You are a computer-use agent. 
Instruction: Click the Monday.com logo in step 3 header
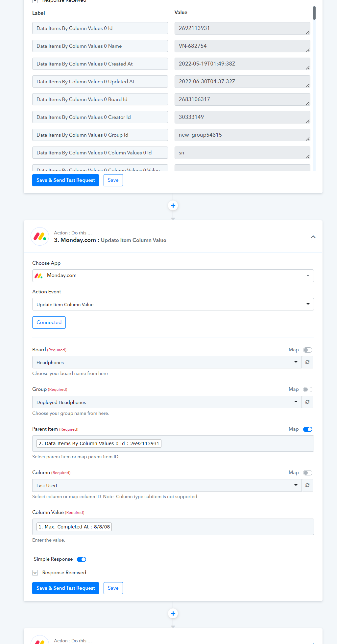coord(40,236)
